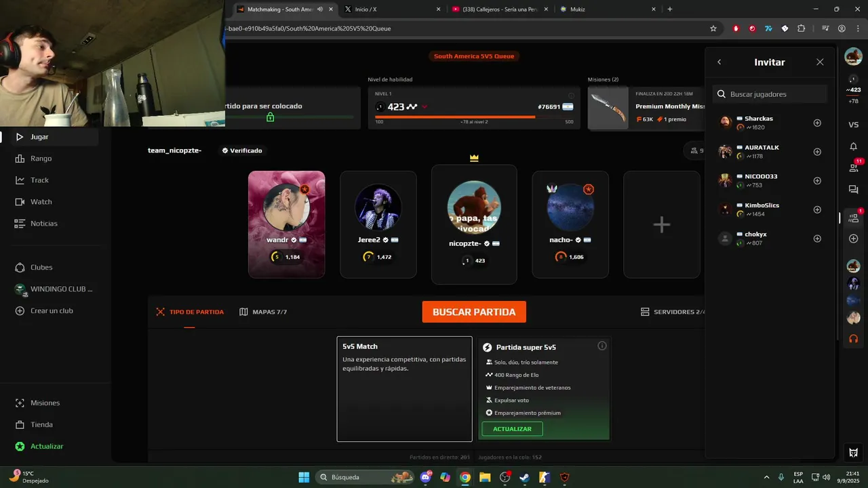Screen dimensions: 868x488
Task: Open friends icon with 11 badge
Action: [x=854, y=167]
